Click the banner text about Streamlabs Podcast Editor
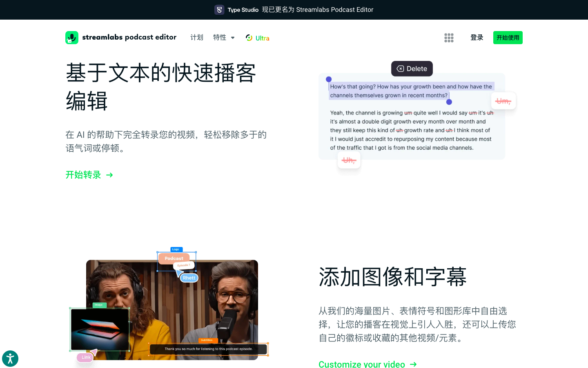 (318, 10)
